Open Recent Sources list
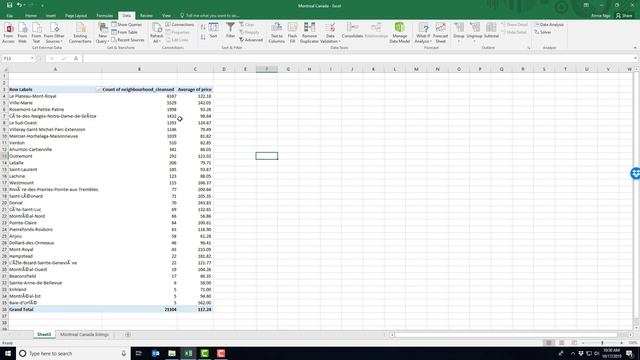The width and height of the screenshot is (640, 360). 128,40
